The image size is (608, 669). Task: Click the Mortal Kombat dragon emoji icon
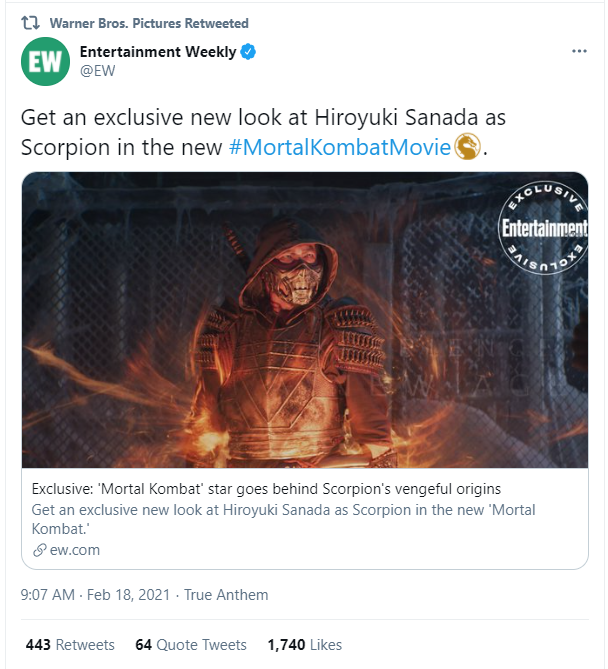(x=467, y=147)
